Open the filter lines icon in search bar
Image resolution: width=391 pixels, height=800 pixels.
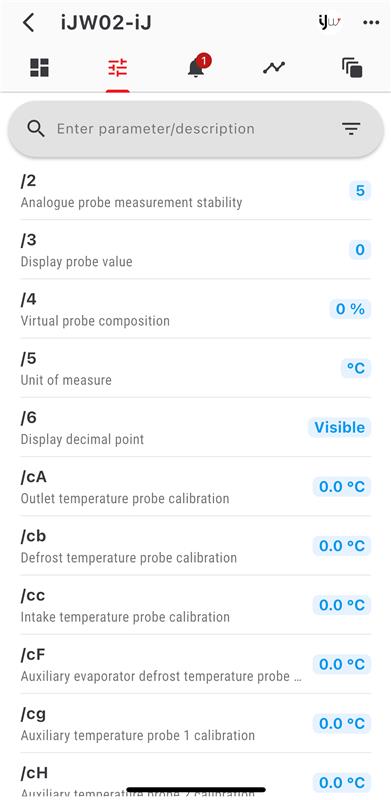pos(351,129)
